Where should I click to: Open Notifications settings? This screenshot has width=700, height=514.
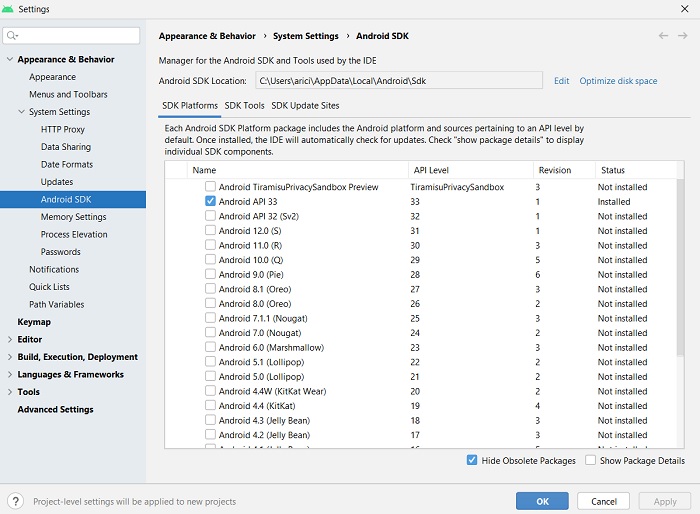coord(54,269)
